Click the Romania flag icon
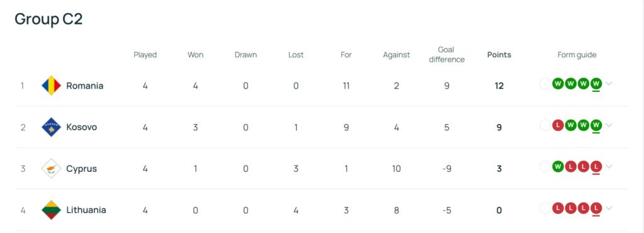Screen dimensions: 644x233 click(52, 86)
